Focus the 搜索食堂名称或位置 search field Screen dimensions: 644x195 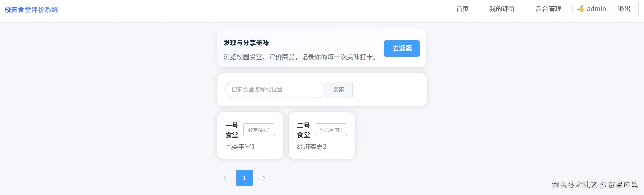[x=275, y=90]
